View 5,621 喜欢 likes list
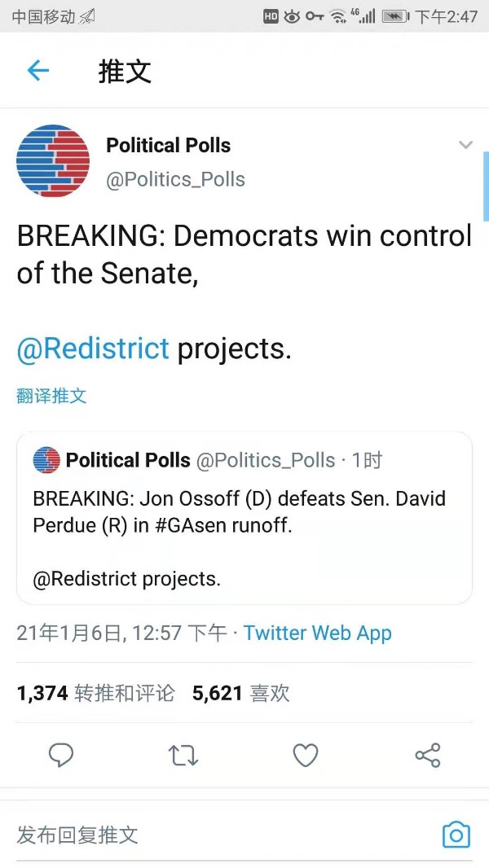This screenshot has height=868, width=489. (241, 693)
